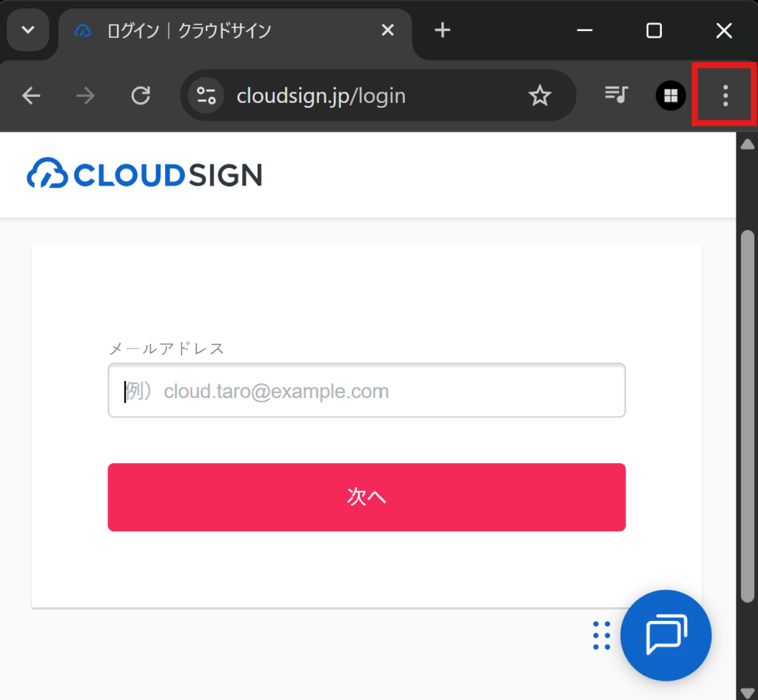Bookmark this page with the star icon
Viewport: 758px width, 700px height.
(x=540, y=95)
